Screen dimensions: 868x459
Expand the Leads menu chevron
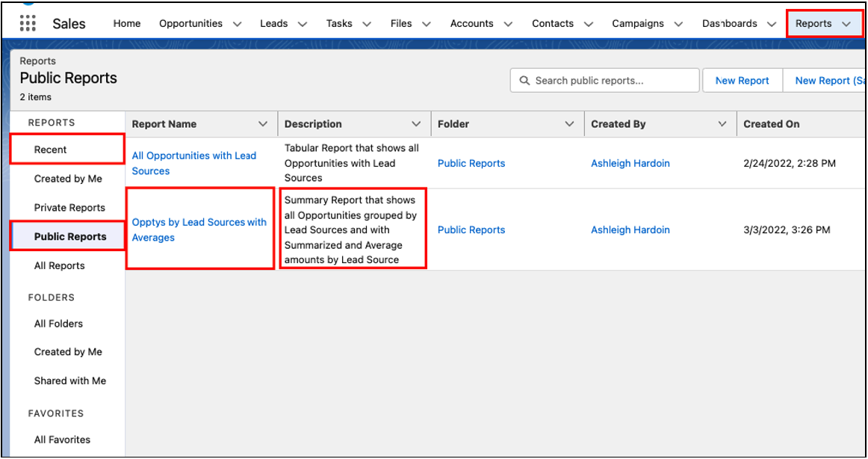click(x=303, y=23)
